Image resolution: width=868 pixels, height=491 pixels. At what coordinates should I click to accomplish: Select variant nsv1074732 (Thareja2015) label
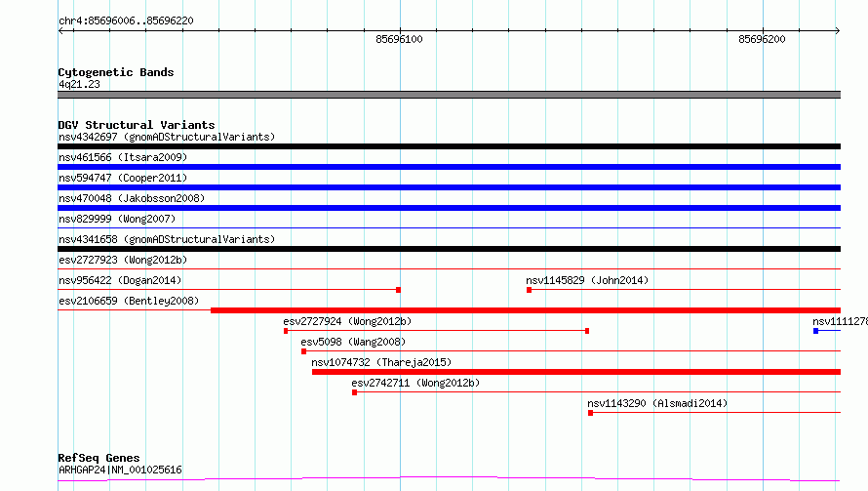(x=381, y=362)
